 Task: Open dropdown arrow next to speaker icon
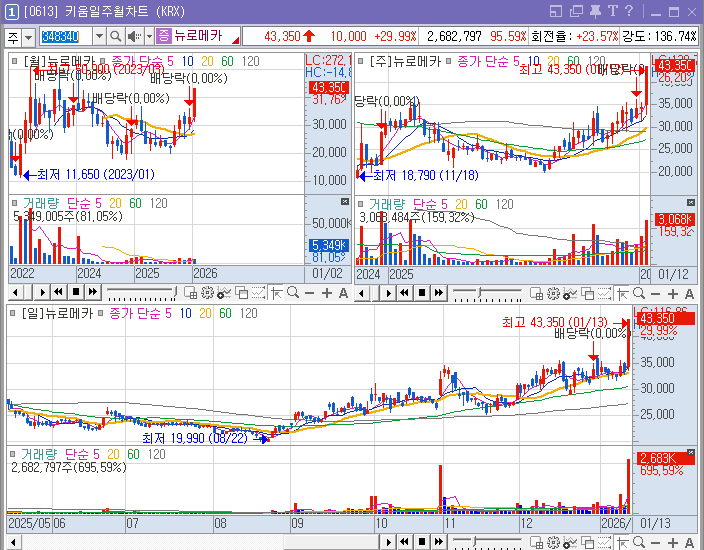(x=149, y=36)
